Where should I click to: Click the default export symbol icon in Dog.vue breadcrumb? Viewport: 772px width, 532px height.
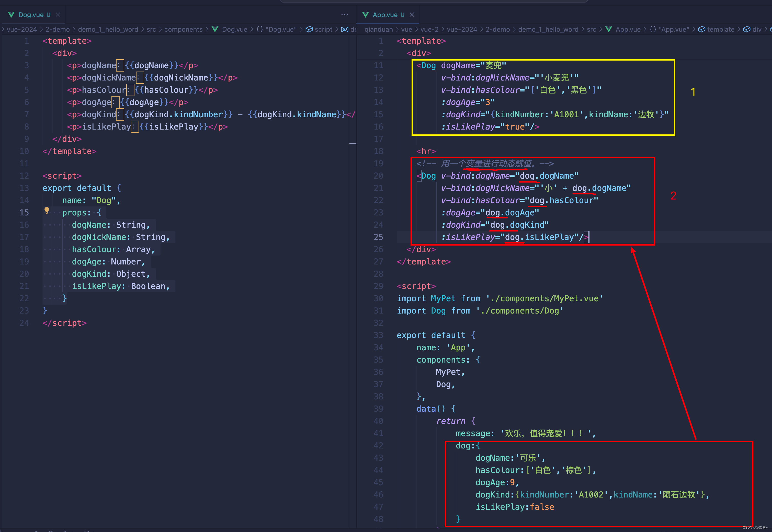345,29
